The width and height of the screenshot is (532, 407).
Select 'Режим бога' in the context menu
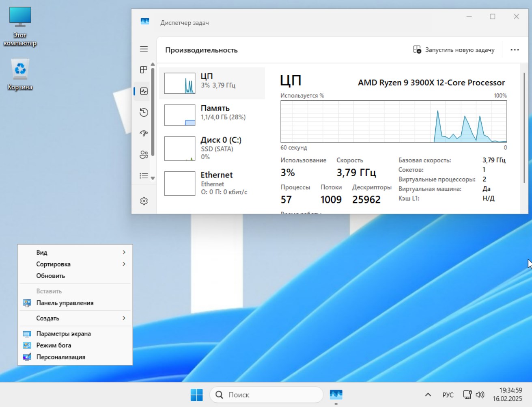point(75,345)
